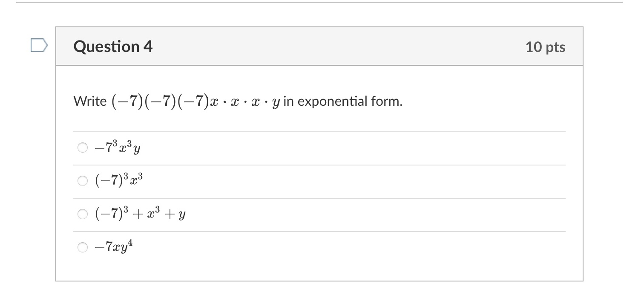Select the radio button for (−7)³x³
Screen dimensions: 644x290
coord(82,180)
